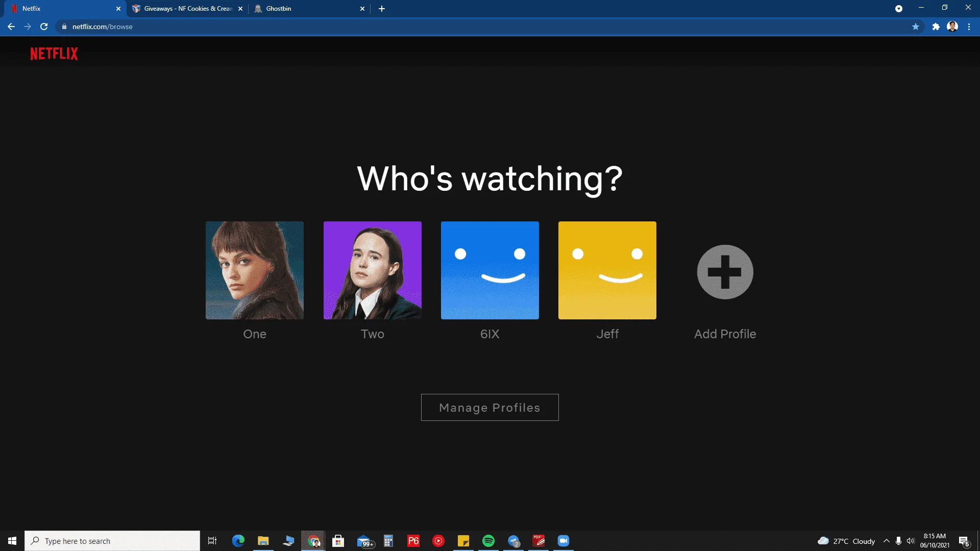The width and height of the screenshot is (980, 551).
Task: Open the Chrome three-dot menu
Action: click(x=969, y=27)
